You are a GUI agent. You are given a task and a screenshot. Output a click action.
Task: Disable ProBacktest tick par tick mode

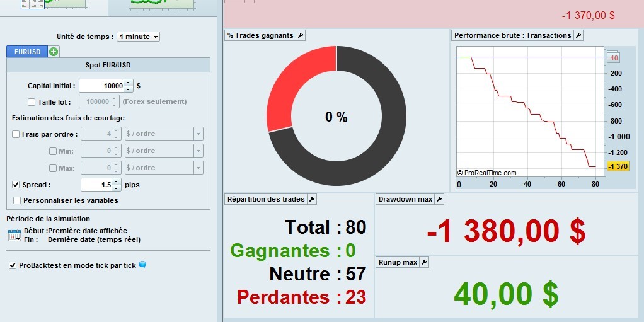coord(13,265)
